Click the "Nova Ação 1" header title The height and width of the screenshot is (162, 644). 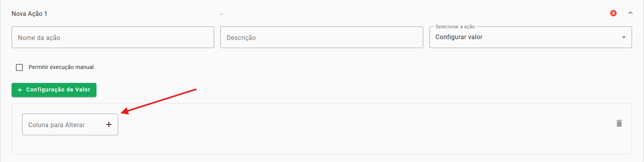point(29,14)
